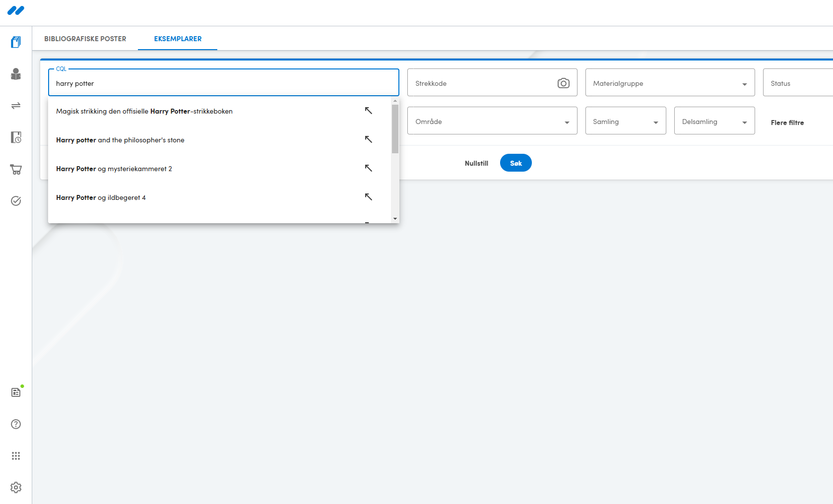Open the news icon with green dot
833x504 pixels.
(16, 392)
